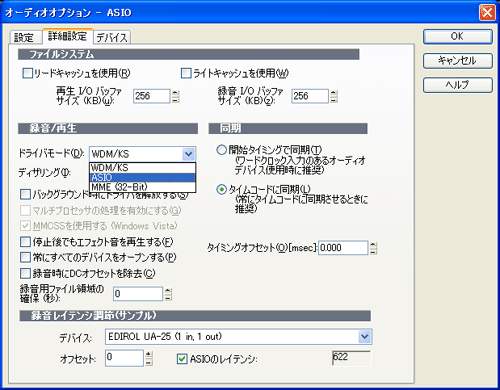
Task: Choose MME (32-Bit) from the driver mode list
Action: tap(142, 187)
